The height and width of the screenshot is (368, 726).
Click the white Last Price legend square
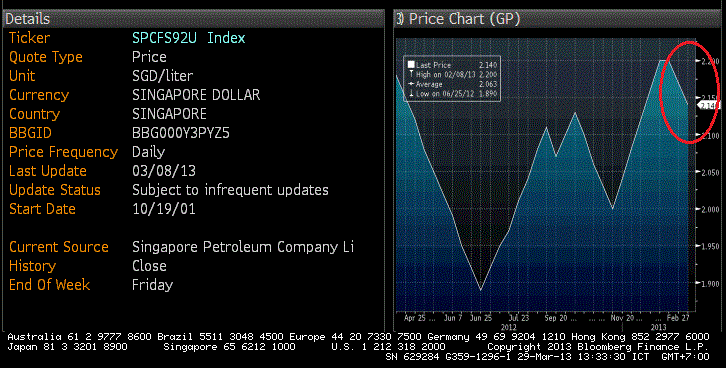point(411,64)
